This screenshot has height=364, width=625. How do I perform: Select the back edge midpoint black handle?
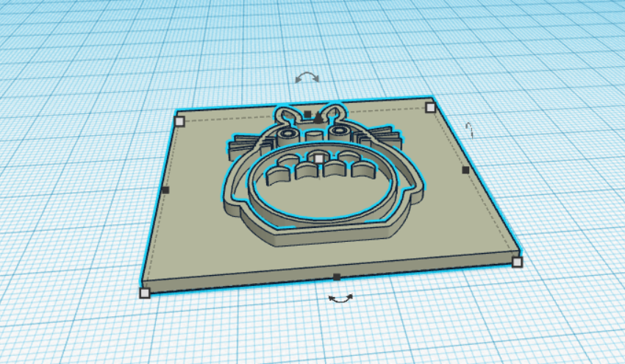(x=307, y=113)
